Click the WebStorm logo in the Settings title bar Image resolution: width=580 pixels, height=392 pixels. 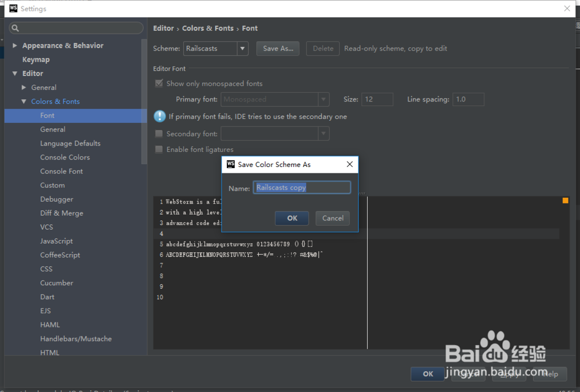pos(13,8)
